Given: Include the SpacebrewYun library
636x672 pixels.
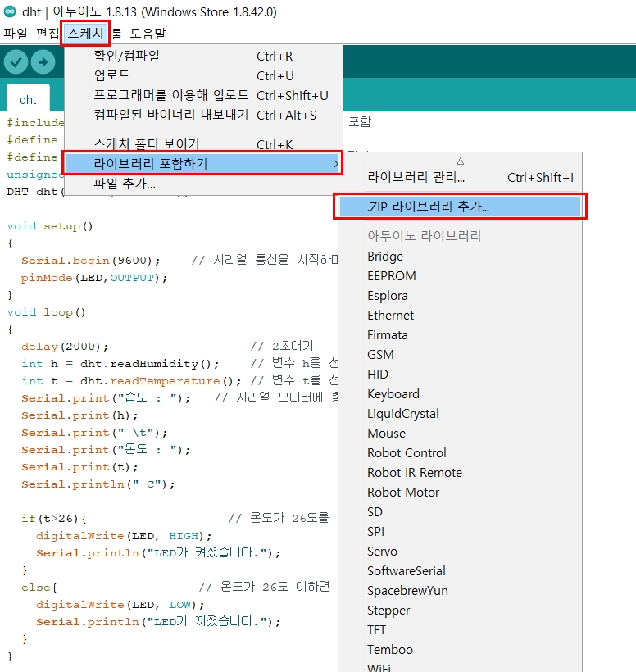Looking at the screenshot, I should point(461,591).
